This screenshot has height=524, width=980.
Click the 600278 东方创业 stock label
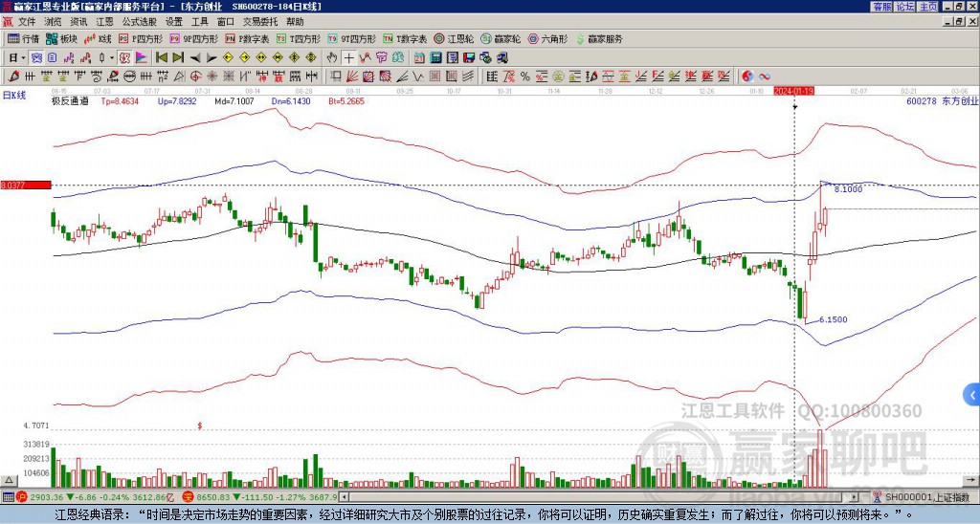coord(943,101)
